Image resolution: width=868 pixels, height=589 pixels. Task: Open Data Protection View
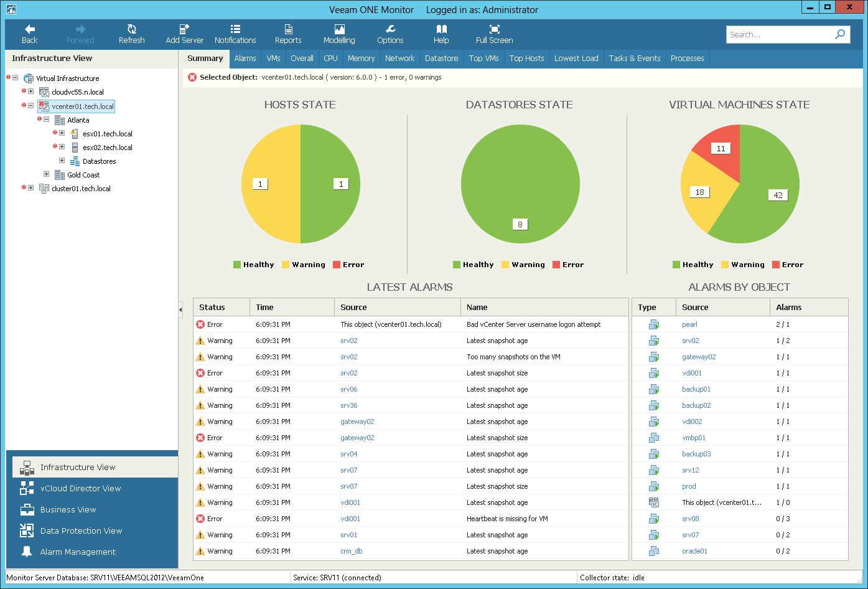pyautogui.click(x=95, y=530)
